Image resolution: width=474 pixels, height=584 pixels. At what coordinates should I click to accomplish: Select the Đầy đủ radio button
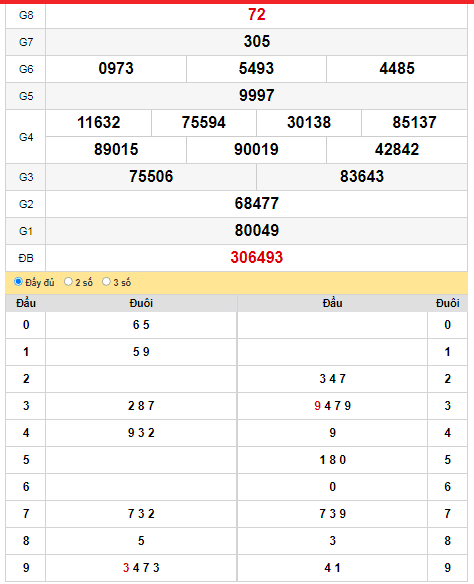tap(18, 282)
